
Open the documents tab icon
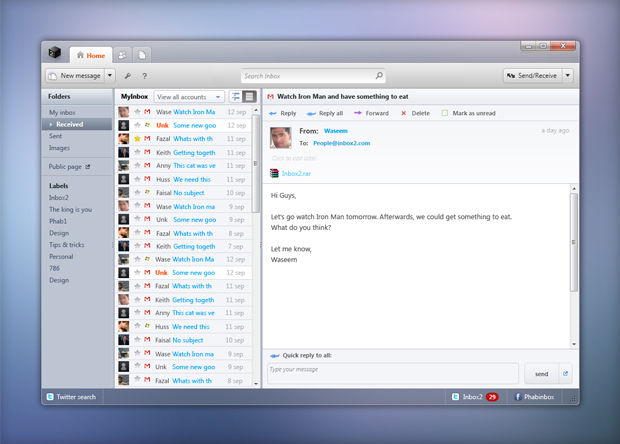142,55
